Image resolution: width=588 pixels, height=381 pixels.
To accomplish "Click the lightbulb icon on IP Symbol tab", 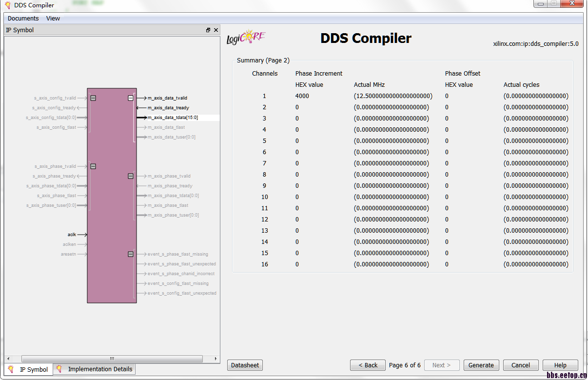I will [x=10, y=369].
